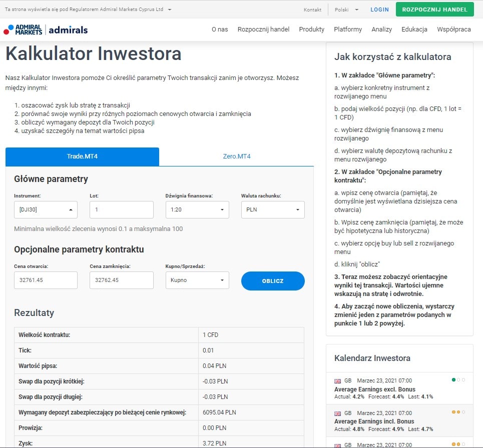This screenshot has width=483, height=448.
Task: Open the Analizy menu
Action: click(x=382, y=29)
